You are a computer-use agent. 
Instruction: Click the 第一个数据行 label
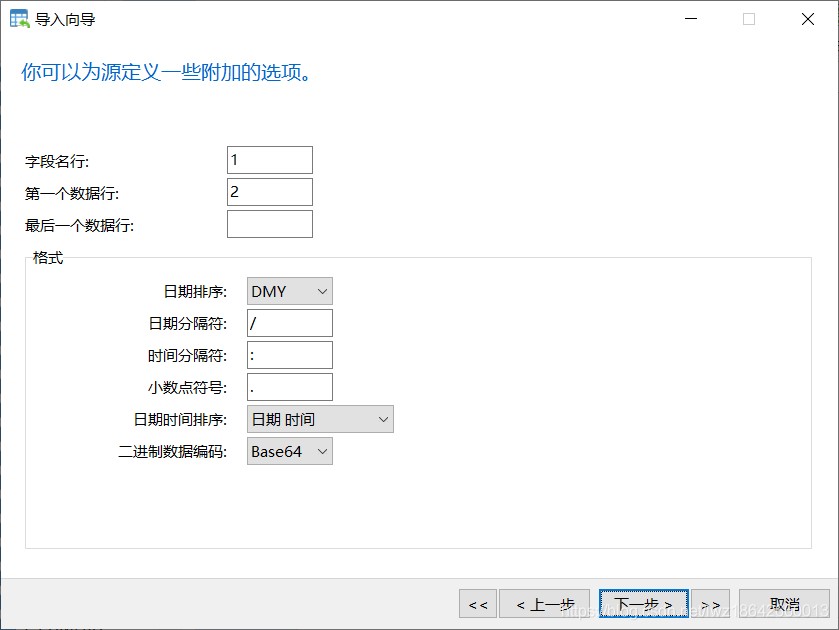point(72,193)
